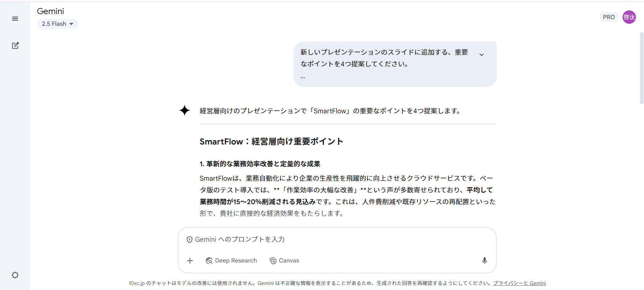Image resolution: width=644 pixels, height=290 pixels.
Task: Open the purple profile avatar
Action: [x=629, y=17]
